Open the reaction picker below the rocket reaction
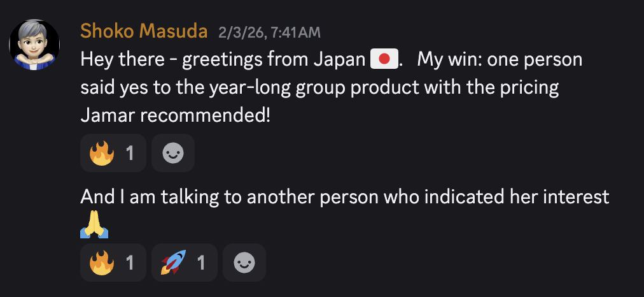The width and height of the screenshot is (644, 297). [244, 263]
